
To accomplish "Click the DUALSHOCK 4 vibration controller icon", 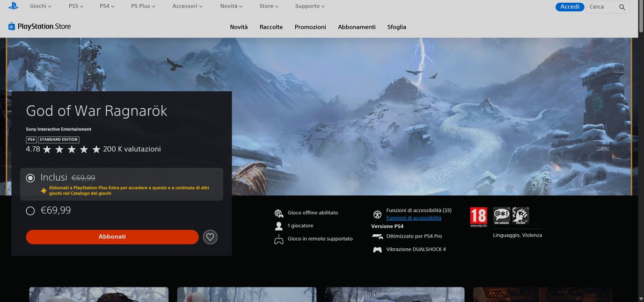I will tap(377, 249).
